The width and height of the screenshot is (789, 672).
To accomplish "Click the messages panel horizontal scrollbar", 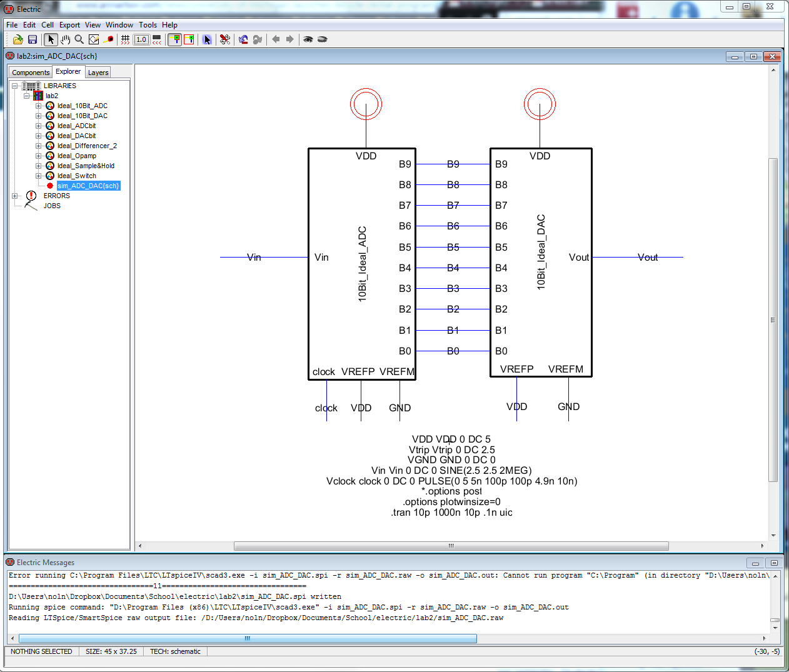I will click(x=248, y=638).
